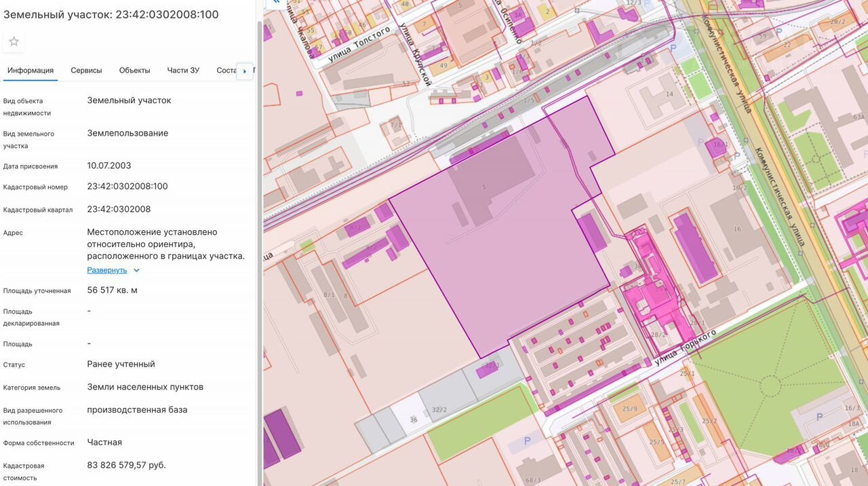This screenshot has height=486, width=868.
Task: Open the partially visible Соста… tab
Action: (x=226, y=71)
